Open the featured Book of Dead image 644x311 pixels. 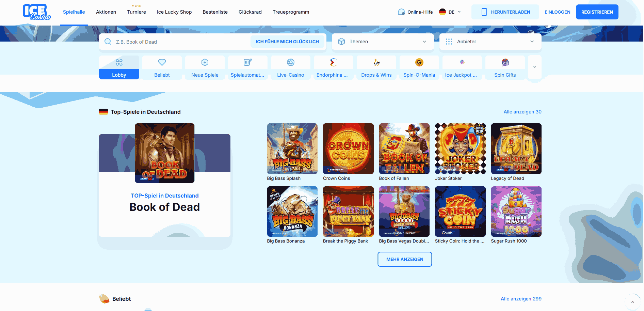[x=165, y=153]
